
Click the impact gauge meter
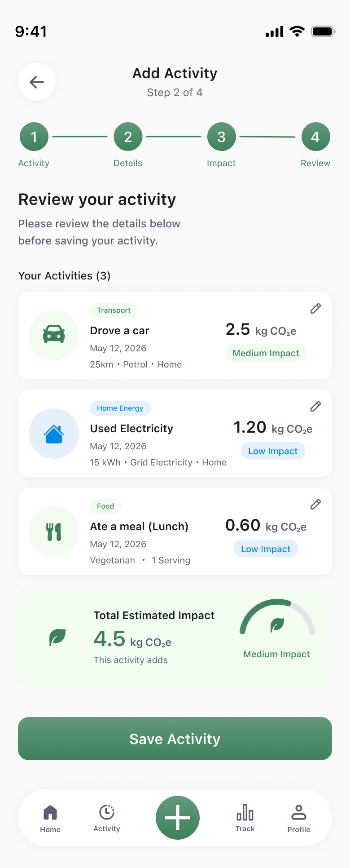click(277, 617)
